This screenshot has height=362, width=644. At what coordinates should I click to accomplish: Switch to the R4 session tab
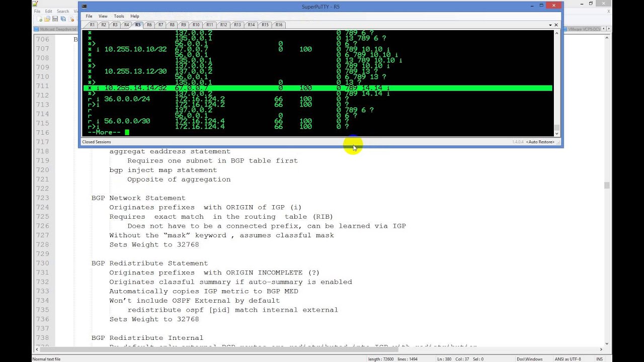click(126, 25)
